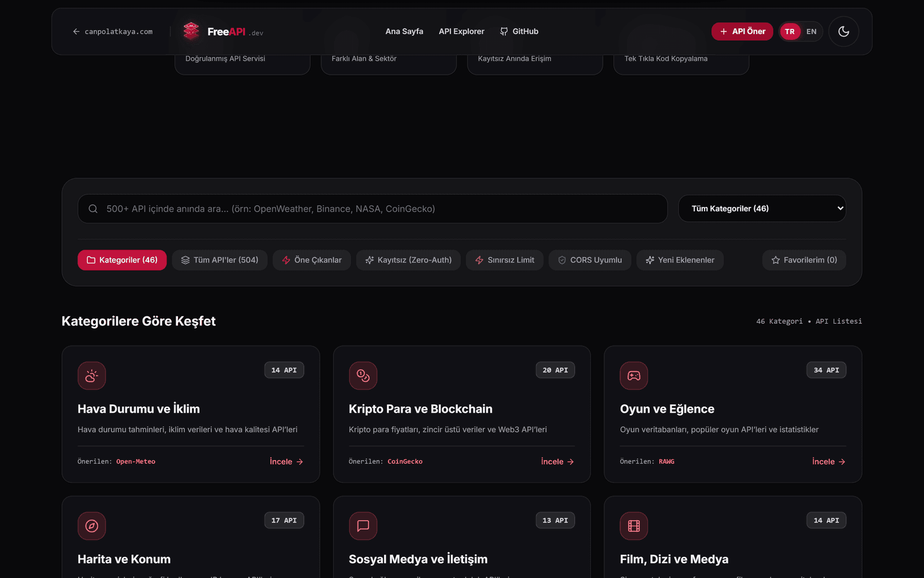Open the recommended CoinGecko API link
The image size is (924, 578).
(405, 462)
